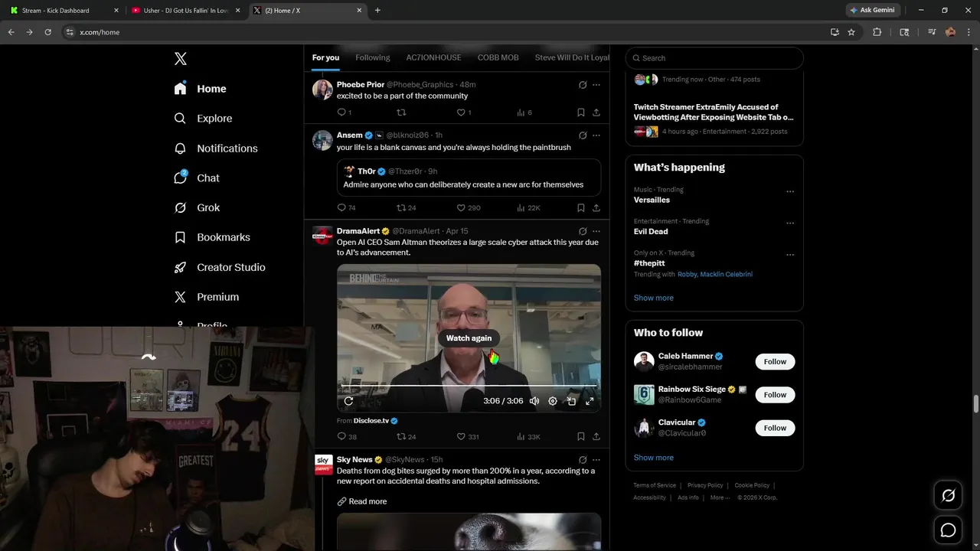Reload the page in Chrome

[x=47, y=32]
